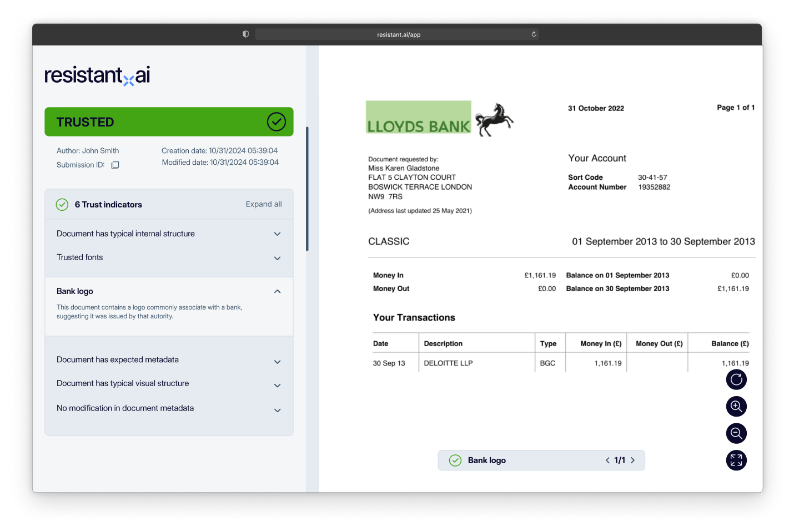
Task: Open fullscreen document view
Action: [736, 460]
